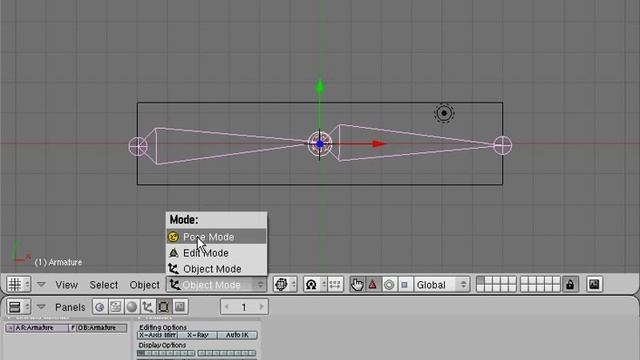
Task: Toggle the Auto IK option
Action: [x=237, y=335]
